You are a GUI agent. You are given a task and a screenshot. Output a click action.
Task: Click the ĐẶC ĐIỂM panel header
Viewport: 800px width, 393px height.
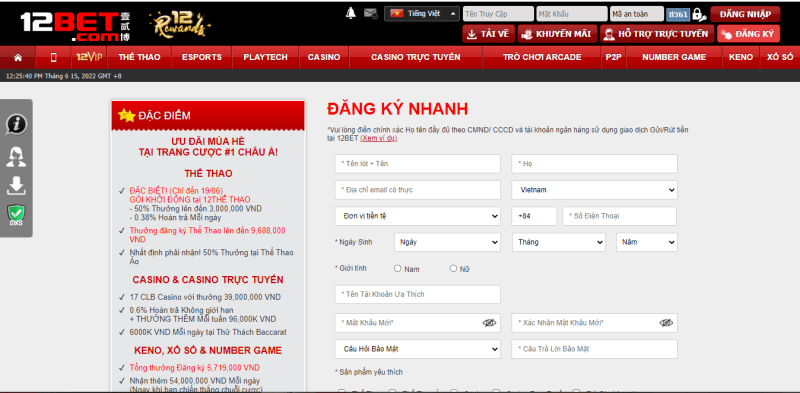click(208, 115)
